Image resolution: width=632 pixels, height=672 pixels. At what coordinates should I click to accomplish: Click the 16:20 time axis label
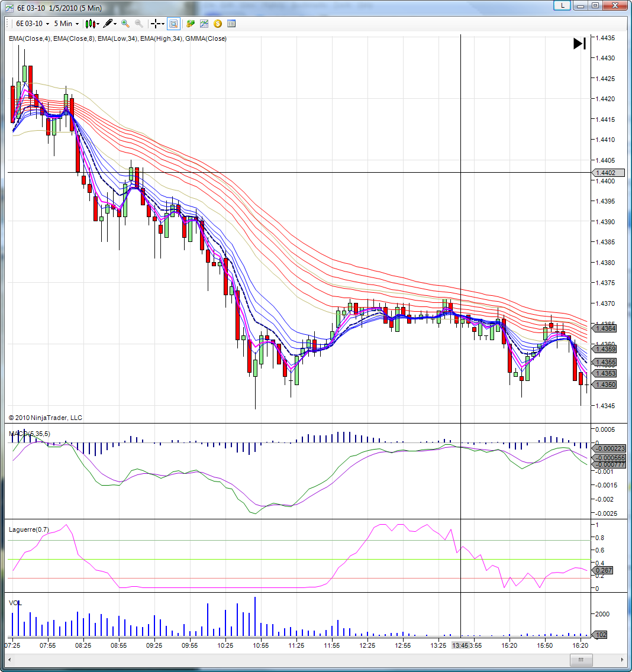click(580, 645)
